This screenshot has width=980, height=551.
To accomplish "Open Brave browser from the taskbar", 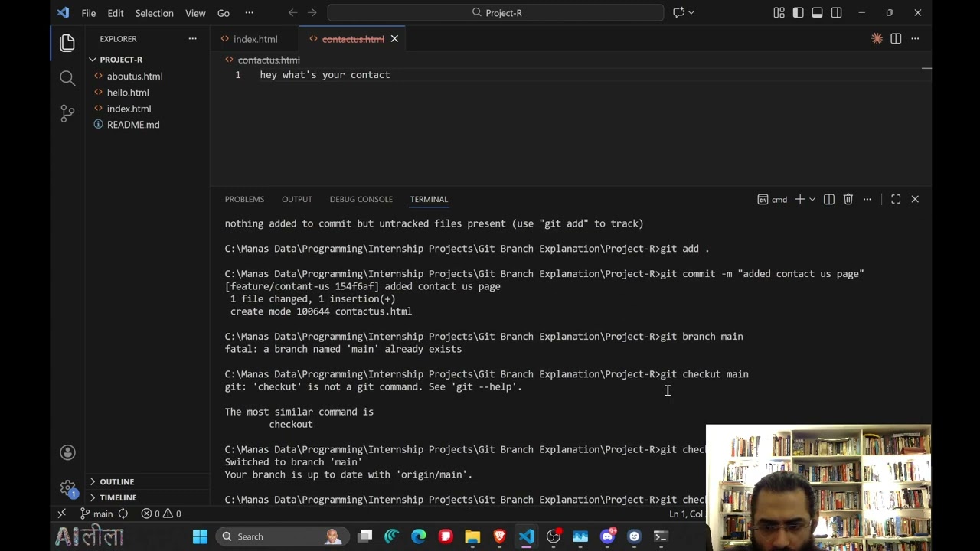I will coord(499,536).
